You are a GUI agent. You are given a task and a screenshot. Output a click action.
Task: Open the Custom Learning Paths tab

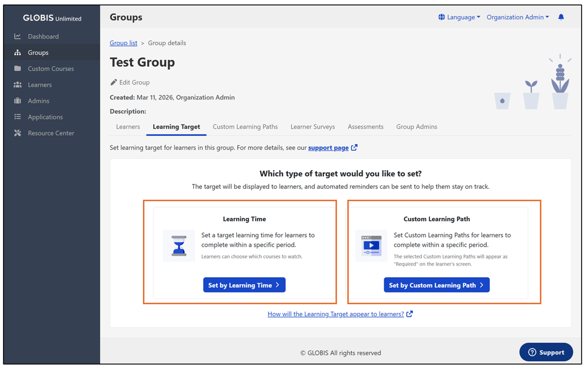click(x=245, y=127)
